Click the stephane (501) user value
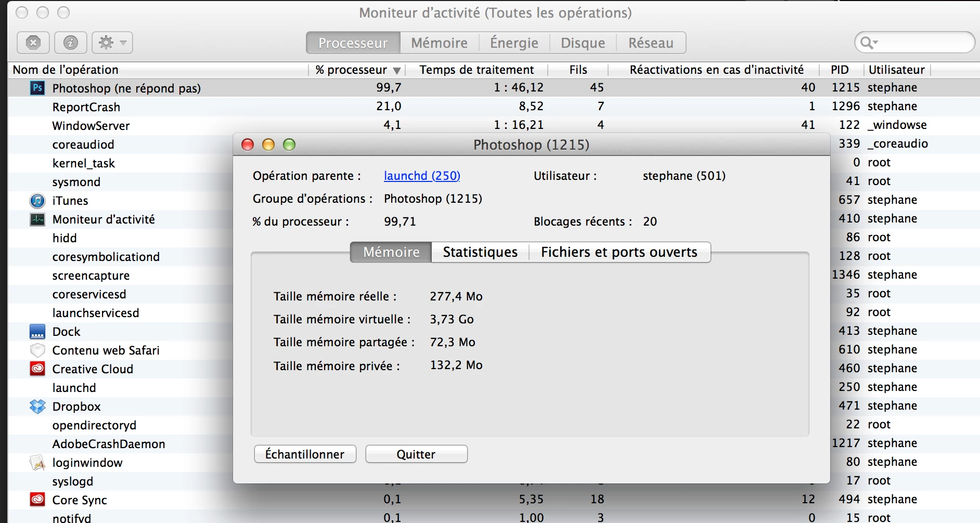The height and width of the screenshot is (523, 980). pos(684,176)
